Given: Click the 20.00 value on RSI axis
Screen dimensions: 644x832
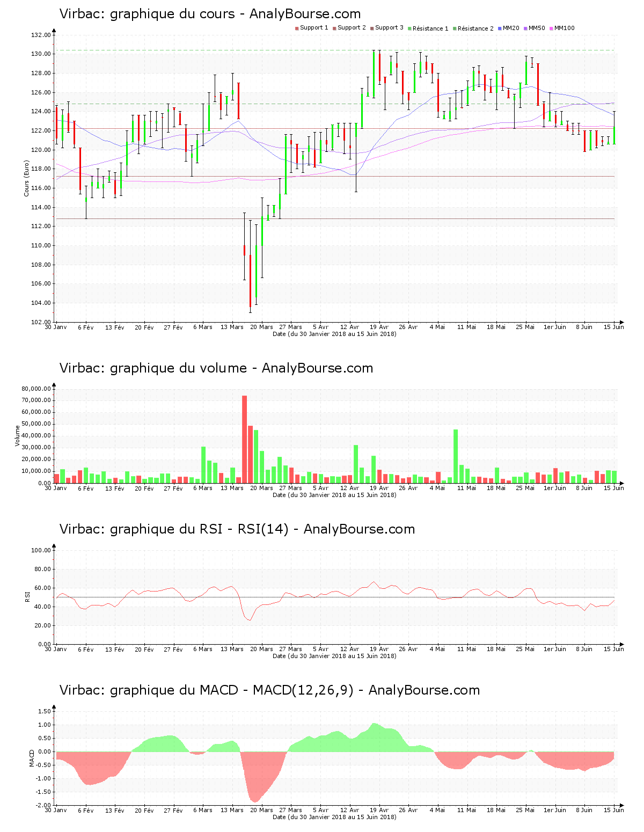Looking at the screenshot, I should pyautogui.click(x=42, y=625).
